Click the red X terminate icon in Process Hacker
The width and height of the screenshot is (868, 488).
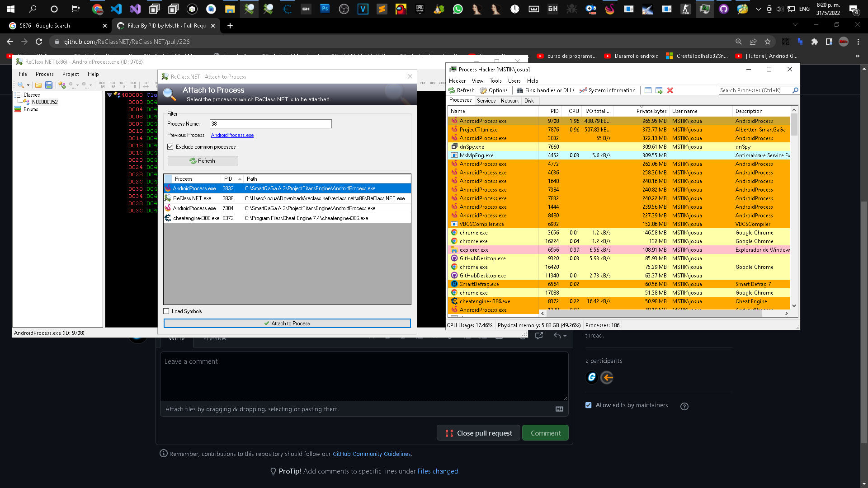pyautogui.click(x=670, y=90)
